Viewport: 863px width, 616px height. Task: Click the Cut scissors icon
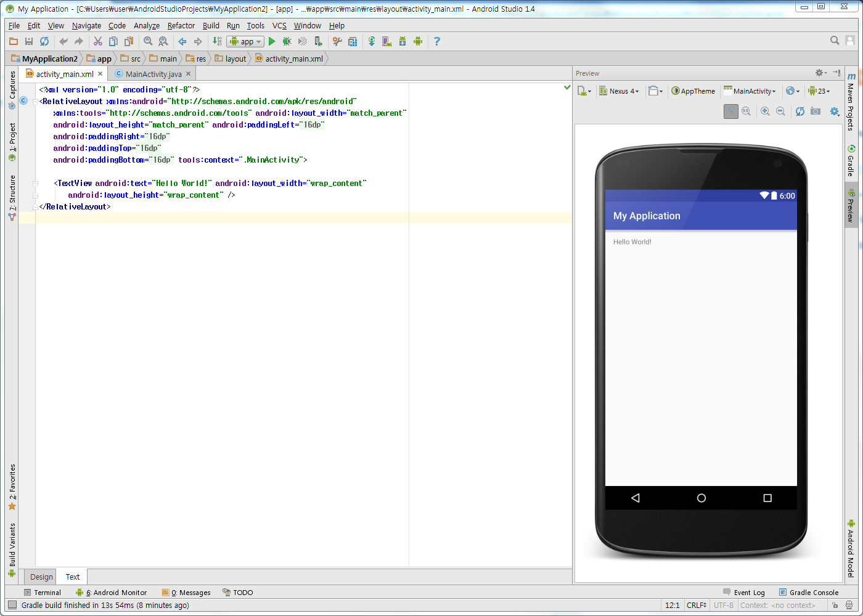97,41
